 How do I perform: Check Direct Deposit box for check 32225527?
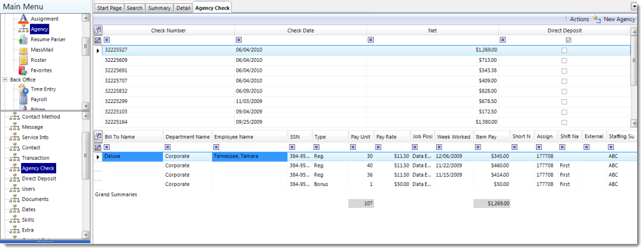coord(564,50)
